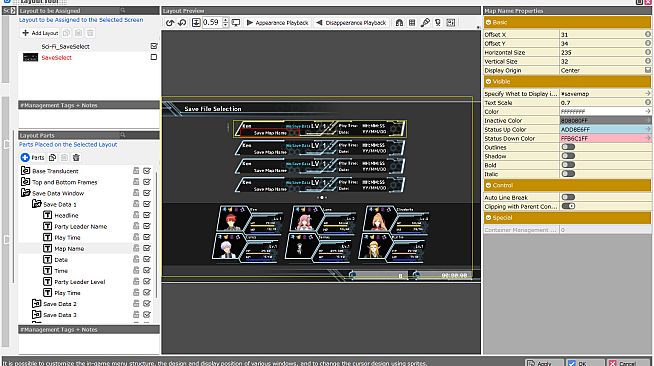Click the lock icon on Map Name row
Screen dimensions: 654x366
click(x=136, y=248)
